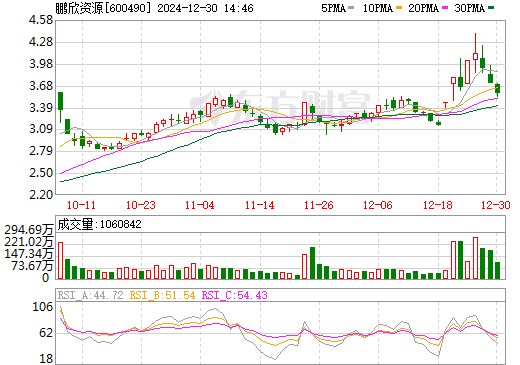Click the 11-04 date axis label
The height and width of the screenshot is (365, 520).
200,205
